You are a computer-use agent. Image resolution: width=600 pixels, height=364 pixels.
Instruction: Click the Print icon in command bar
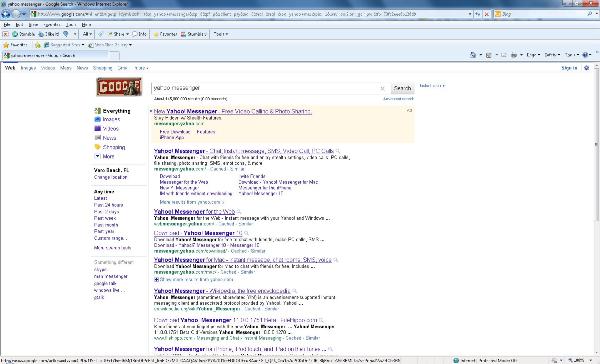pos(514,55)
